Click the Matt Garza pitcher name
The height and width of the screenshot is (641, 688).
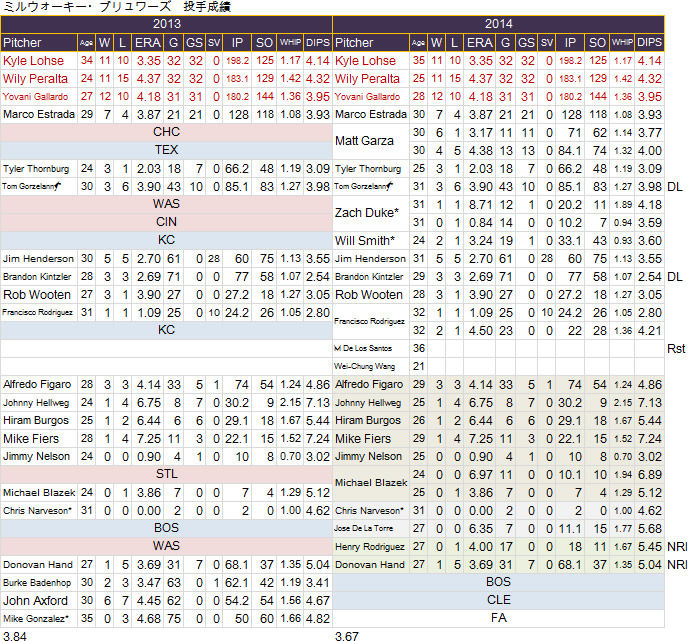[x=364, y=141]
